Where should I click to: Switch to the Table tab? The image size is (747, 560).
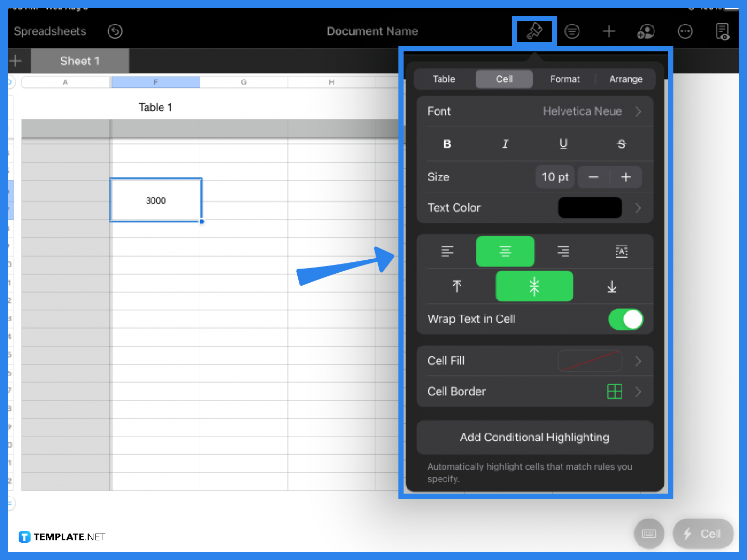[444, 79]
